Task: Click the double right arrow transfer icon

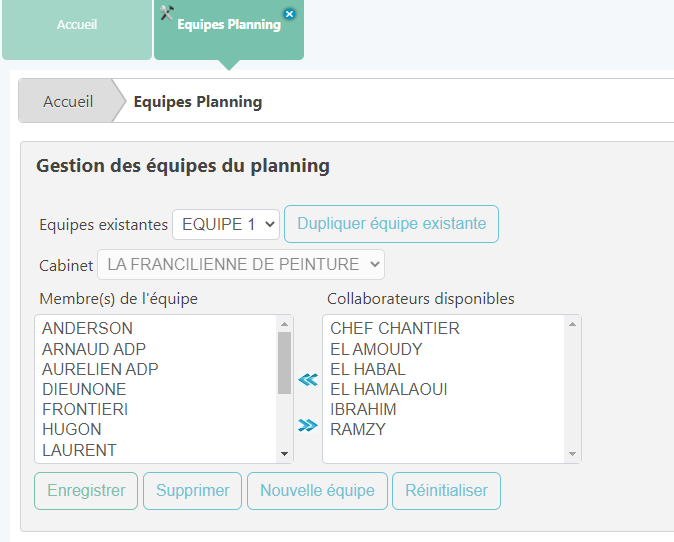Action: coord(308,426)
